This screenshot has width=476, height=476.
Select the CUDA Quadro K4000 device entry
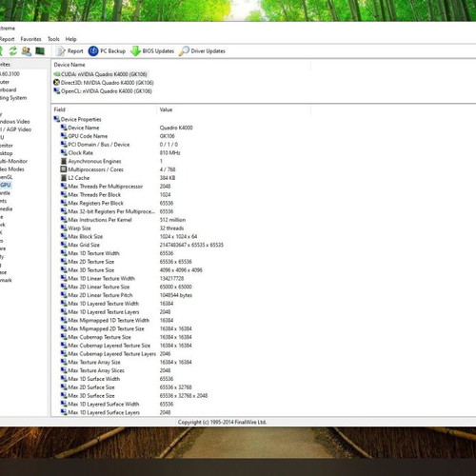101,74
